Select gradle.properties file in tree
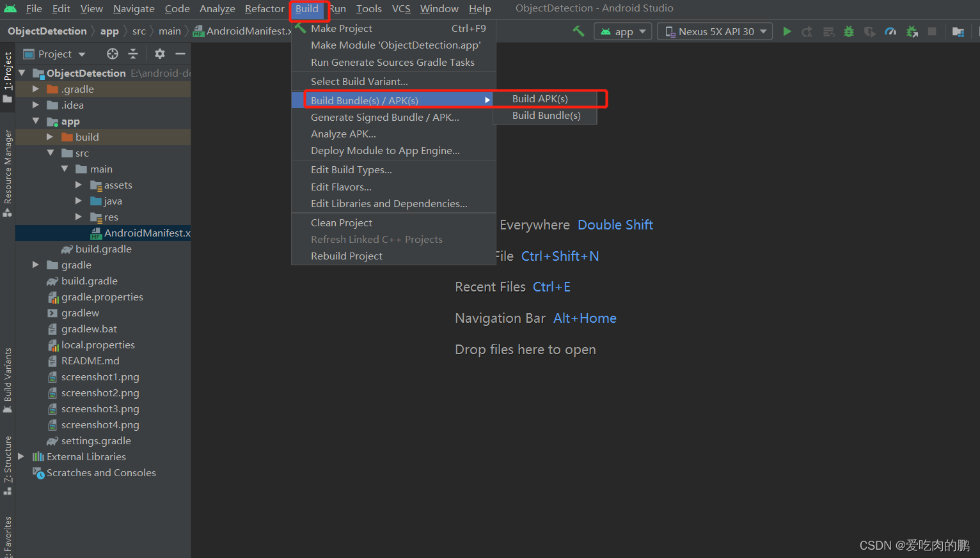This screenshot has height=558, width=980. (x=103, y=297)
